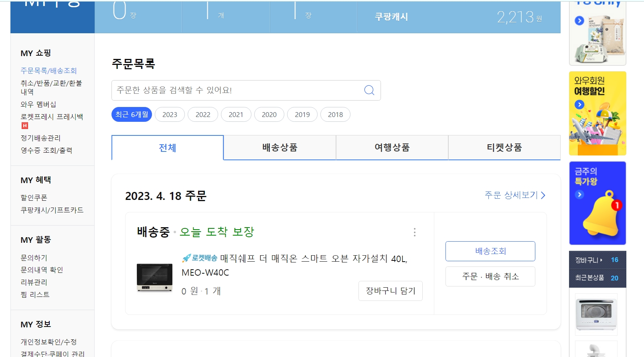
Task: Open 쿠팡캐시/기프트카드 from the sidebar
Action: 53,210
